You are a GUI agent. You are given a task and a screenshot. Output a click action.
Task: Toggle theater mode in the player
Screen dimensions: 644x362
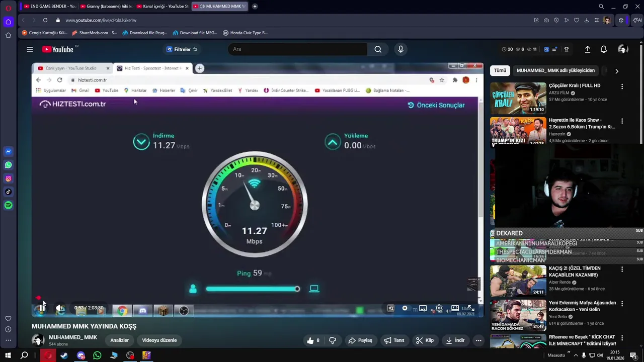[455, 308]
